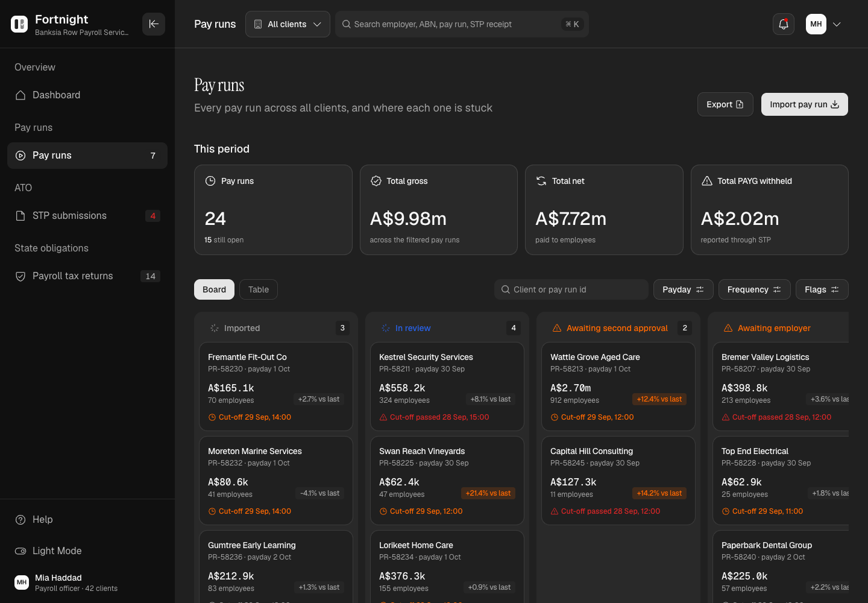Image resolution: width=868 pixels, height=603 pixels.
Task: Click the Payroll tax returns shield icon
Action: pyautogui.click(x=20, y=276)
